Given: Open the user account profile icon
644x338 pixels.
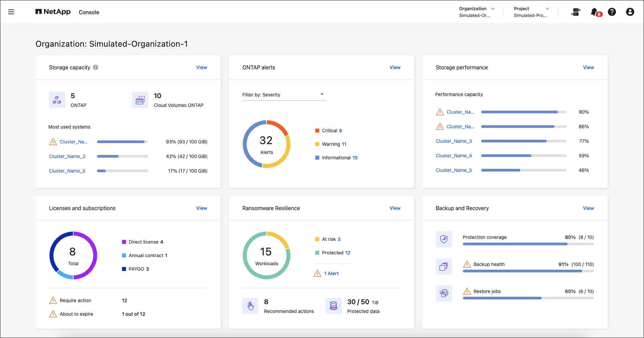Looking at the screenshot, I should click(630, 12).
